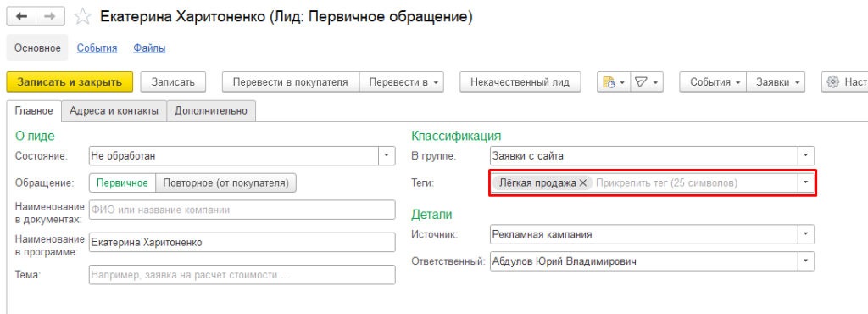The image size is (868, 314).
Task: Click the Записать button
Action: 173,82
